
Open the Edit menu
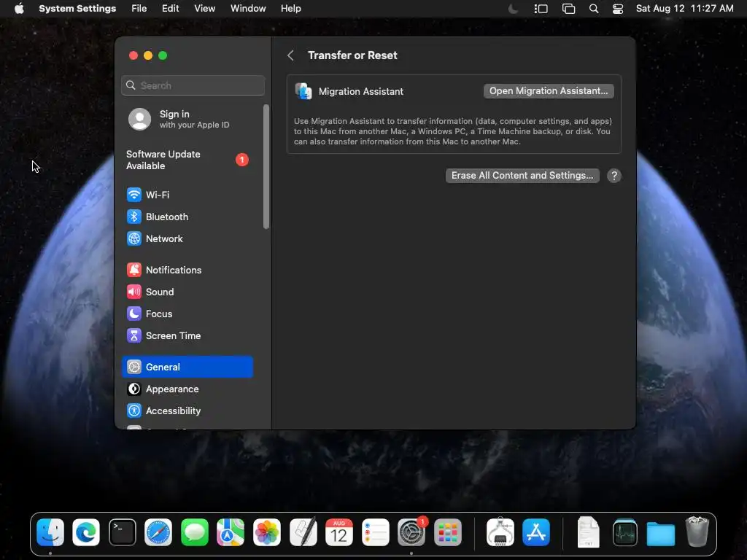(170, 9)
